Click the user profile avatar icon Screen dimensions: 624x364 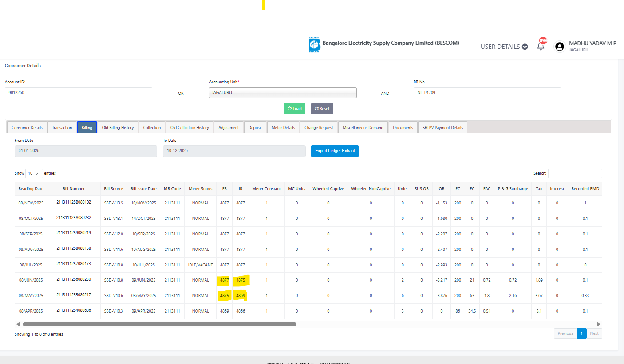click(x=559, y=46)
